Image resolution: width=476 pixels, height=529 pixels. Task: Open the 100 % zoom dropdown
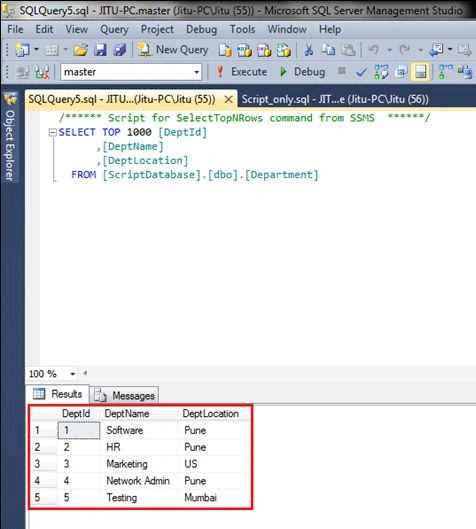pyautogui.click(x=73, y=373)
